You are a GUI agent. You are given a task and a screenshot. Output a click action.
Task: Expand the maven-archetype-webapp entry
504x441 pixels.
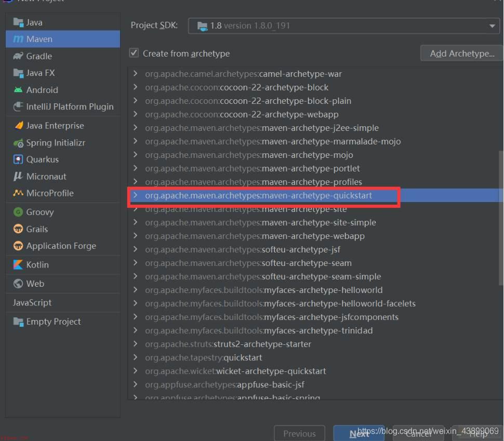click(135, 236)
